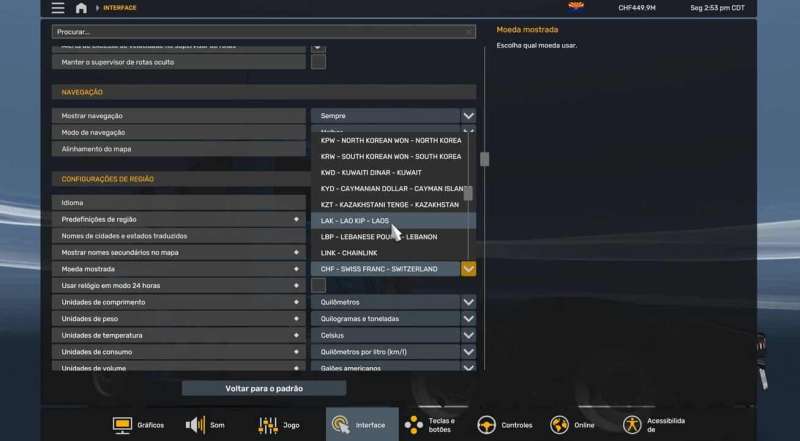Open the Quilômetros length dropdown arrow
The height and width of the screenshot is (441, 800).
[x=468, y=302]
